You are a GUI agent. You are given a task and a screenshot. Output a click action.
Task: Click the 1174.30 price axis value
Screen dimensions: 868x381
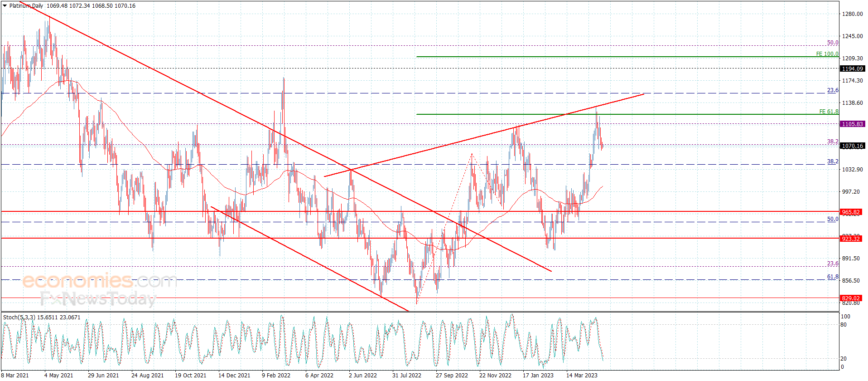pos(852,81)
